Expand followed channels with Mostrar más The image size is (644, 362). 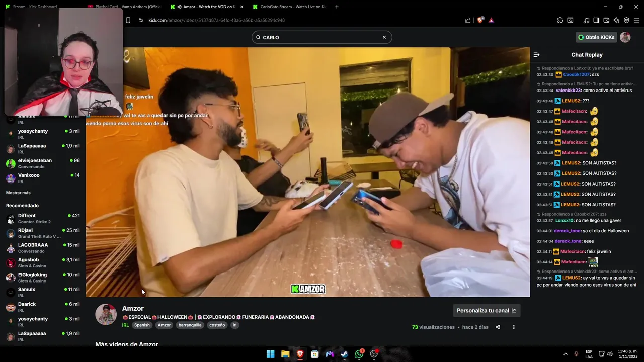coord(18,193)
